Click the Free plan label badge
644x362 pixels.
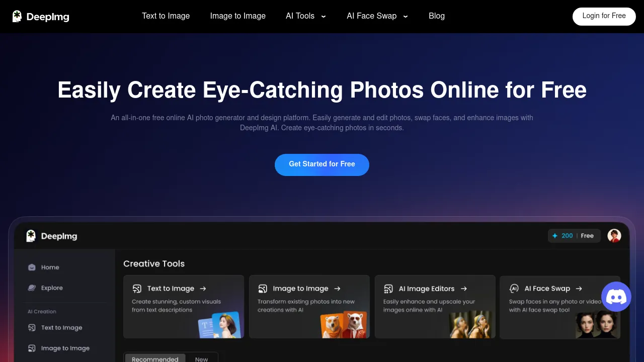pyautogui.click(x=587, y=236)
